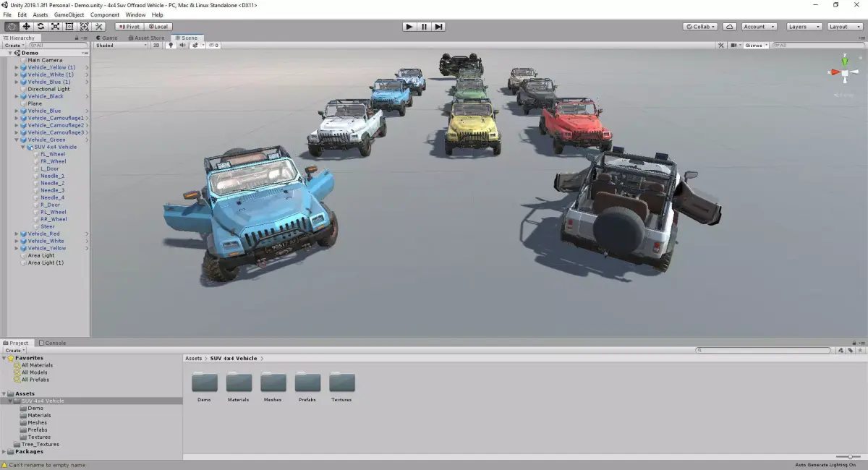The image size is (868, 470).
Task: Toggle scene audio speaker icon
Action: click(x=183, y=45)
